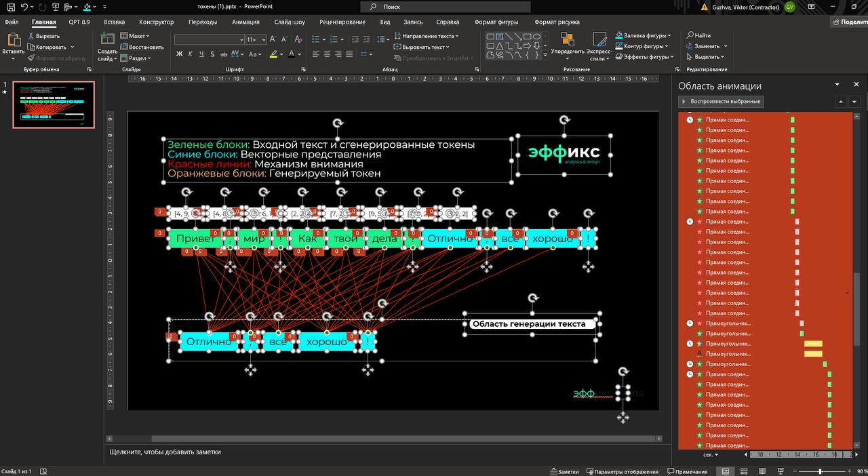Apply font color swatch (A)
Screen dimensions: 868x476
(291, 54)
